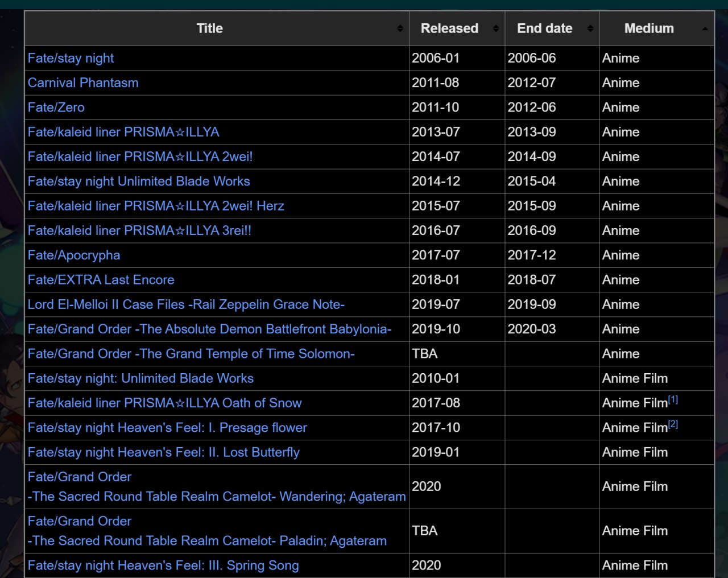This screenshot has width=728, height=578.
Task: Click the End date column header
Action: (552, 28)
